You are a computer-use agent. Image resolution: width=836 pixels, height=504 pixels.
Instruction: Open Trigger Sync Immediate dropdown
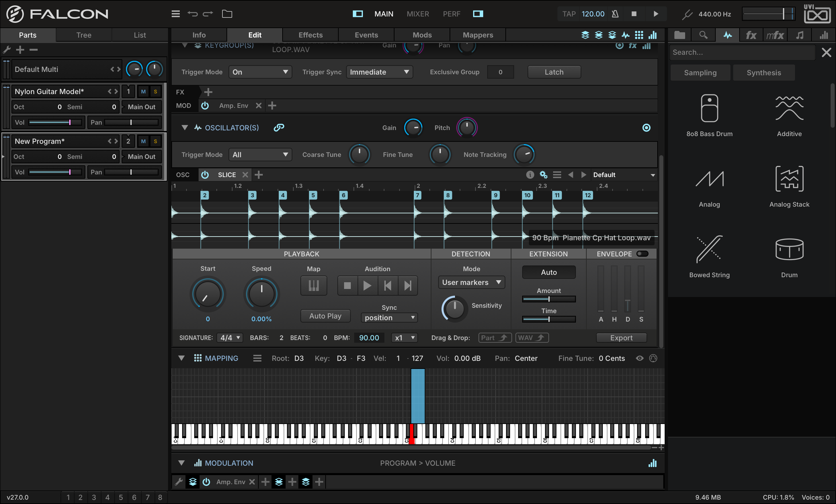(x=379, y=72)
